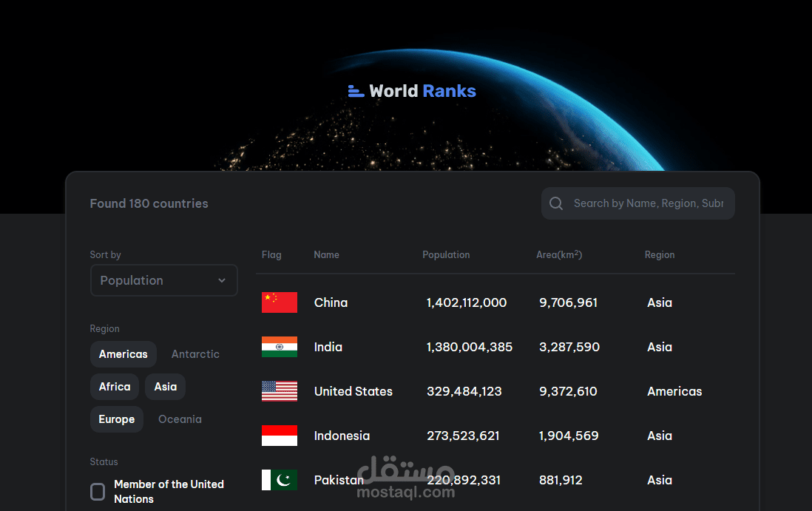Toggle the Antarctic region filter
Screen dimensions: 812x511
click(194, 353)
